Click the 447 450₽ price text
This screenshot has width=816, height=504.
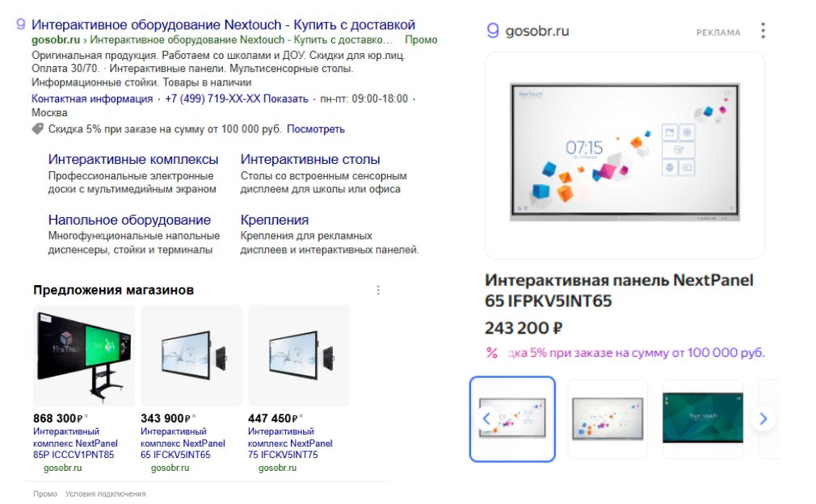click(273, 418)
